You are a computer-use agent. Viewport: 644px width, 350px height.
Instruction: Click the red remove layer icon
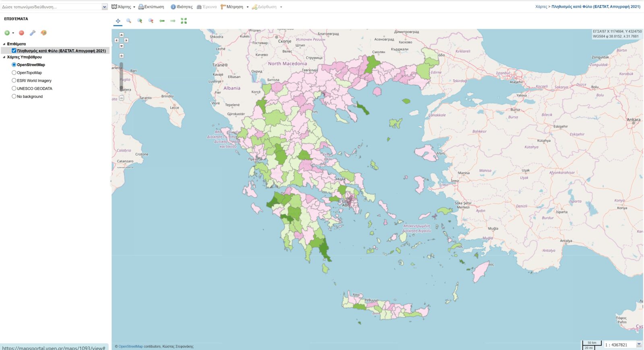(x=22, y=33)
